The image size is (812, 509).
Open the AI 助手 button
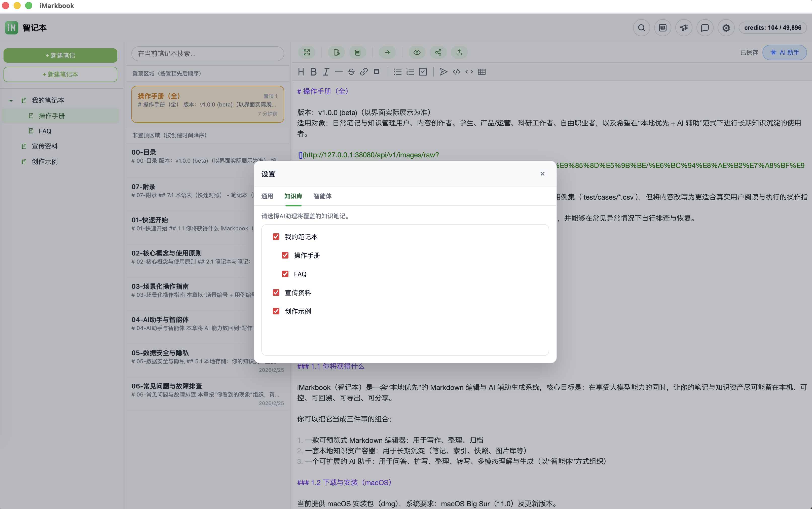pos(784,53)
